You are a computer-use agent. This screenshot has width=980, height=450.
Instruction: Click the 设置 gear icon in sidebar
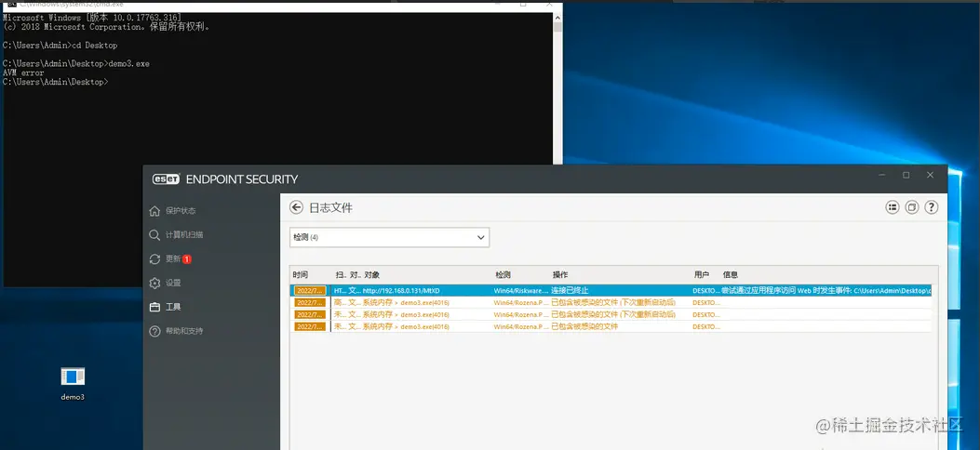154,283
